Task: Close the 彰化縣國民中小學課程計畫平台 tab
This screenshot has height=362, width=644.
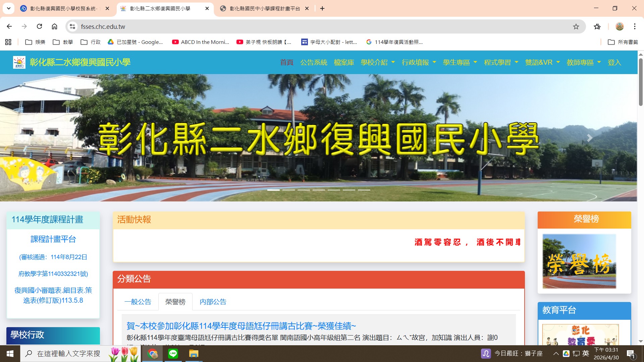Action: click(x=307, y=8)
